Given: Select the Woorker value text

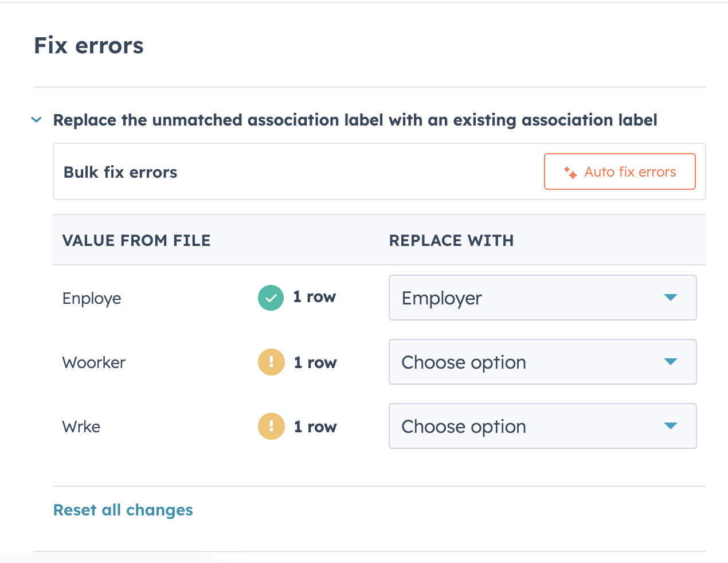Looking at the screenshot, I should coord(94,362).
